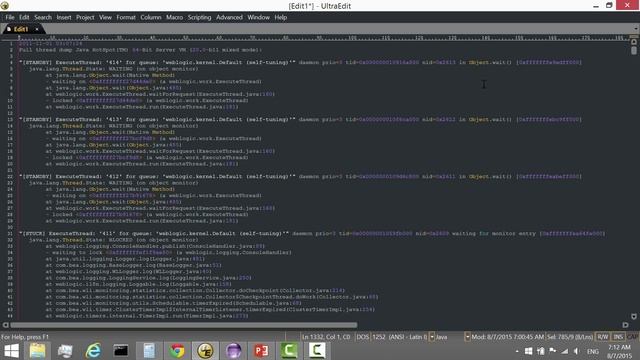Open the Insert menu
The width and height of the screenshot is (640, 360).
tap(64, 17)
